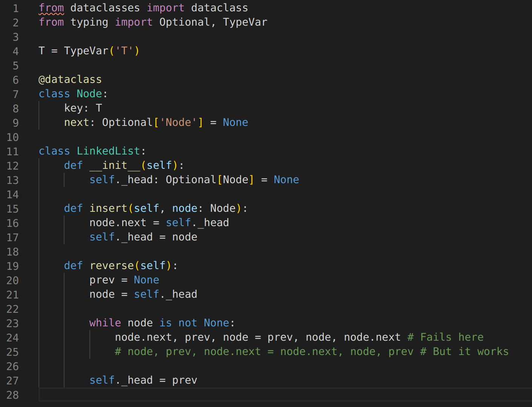The width and height of the screenshot is (532, 407).
Task: Click the '# Fails here' comment
Action: tap(445, 337)
